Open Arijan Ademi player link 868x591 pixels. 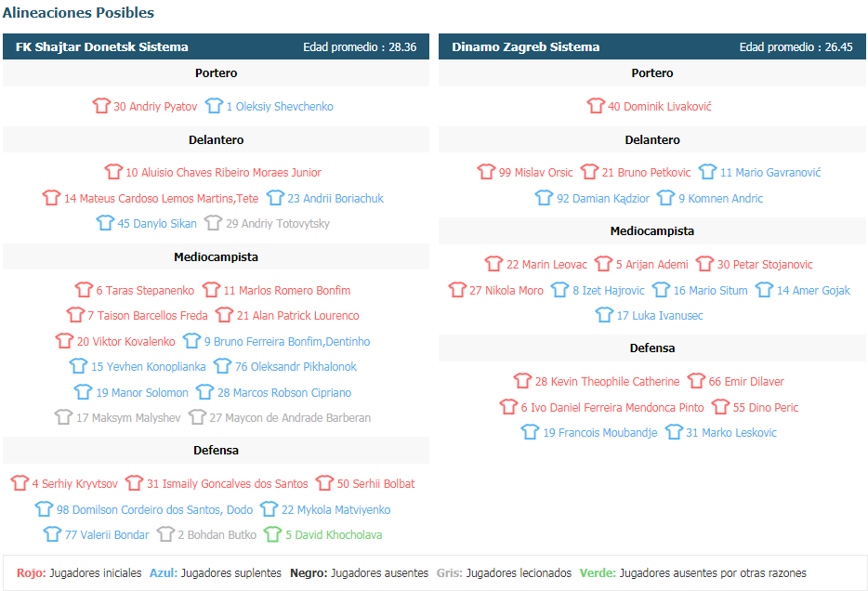[x=652, y=265]
